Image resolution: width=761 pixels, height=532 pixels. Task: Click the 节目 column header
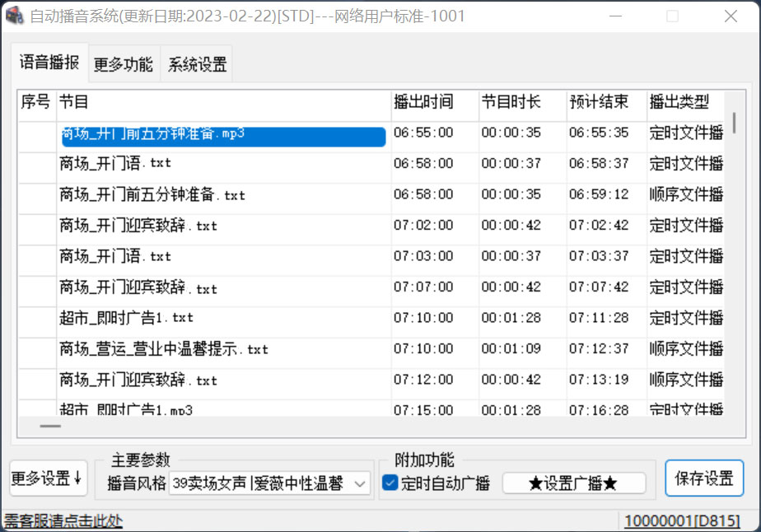[223, 102]
